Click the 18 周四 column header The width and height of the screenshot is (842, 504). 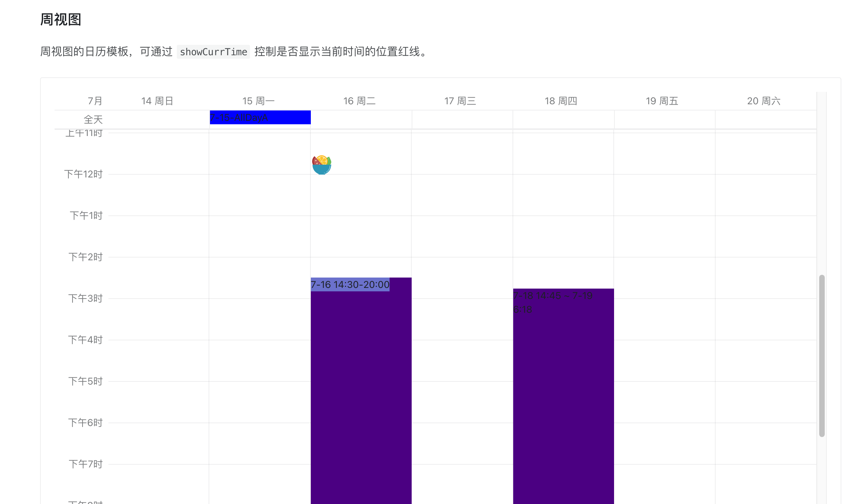pyautogui.click(x=560, y=100)
